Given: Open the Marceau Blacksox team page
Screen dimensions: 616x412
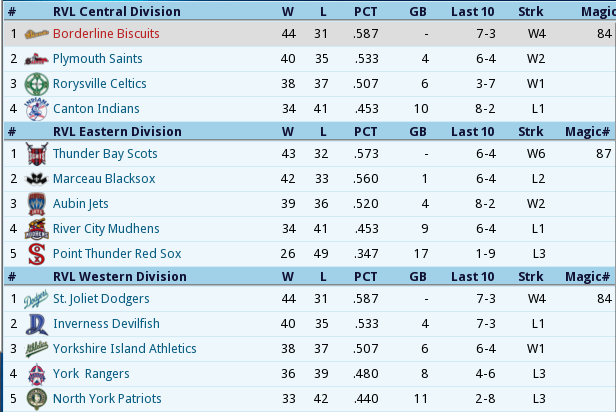Looking at the screenshot, I should [104, 179].
